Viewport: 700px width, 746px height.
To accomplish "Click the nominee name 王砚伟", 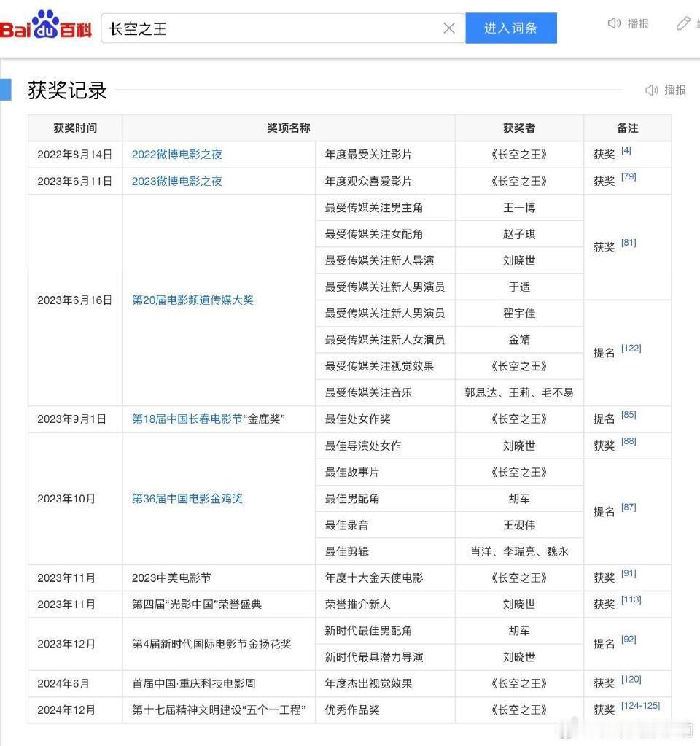I will [519, 525].
